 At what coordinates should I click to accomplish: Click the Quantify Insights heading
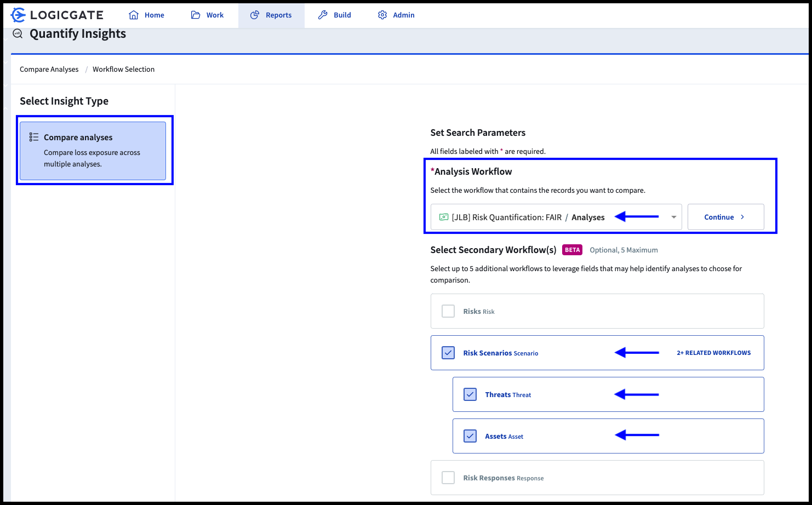78,34
